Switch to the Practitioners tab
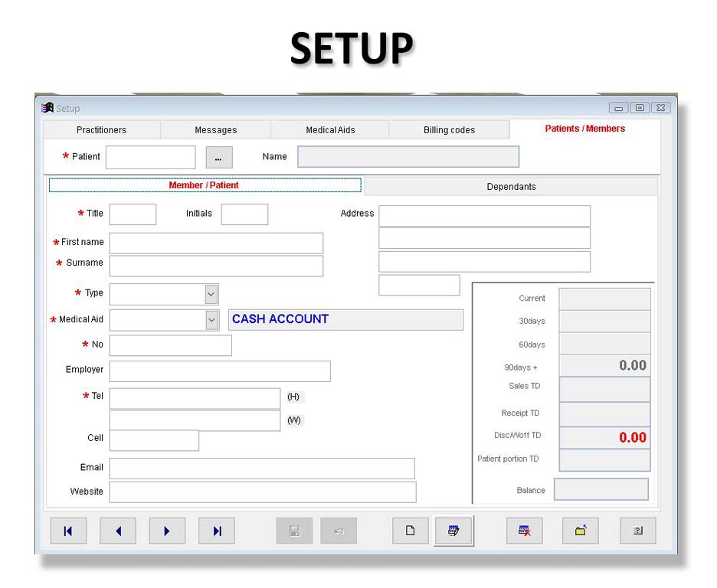The image size is (717, 588). (101, 130)
